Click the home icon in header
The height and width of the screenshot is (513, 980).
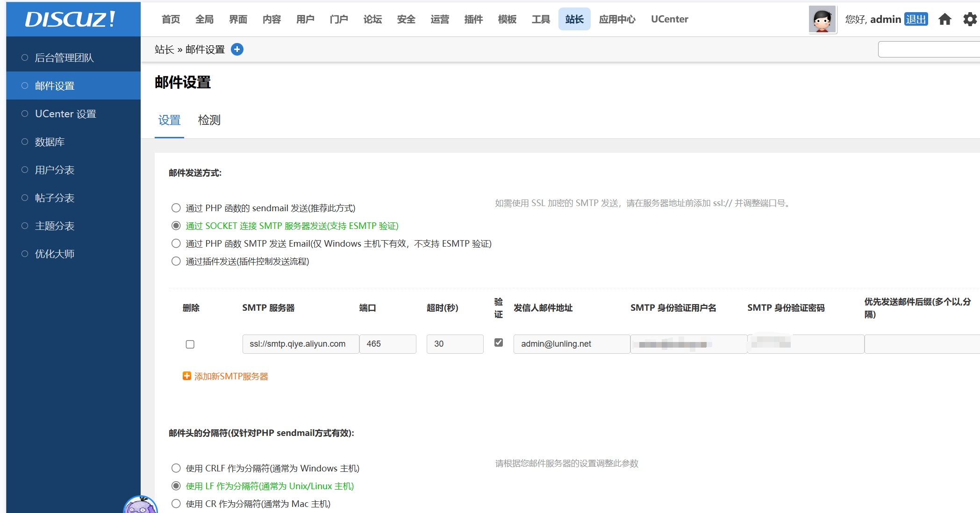tap(945, 19)
